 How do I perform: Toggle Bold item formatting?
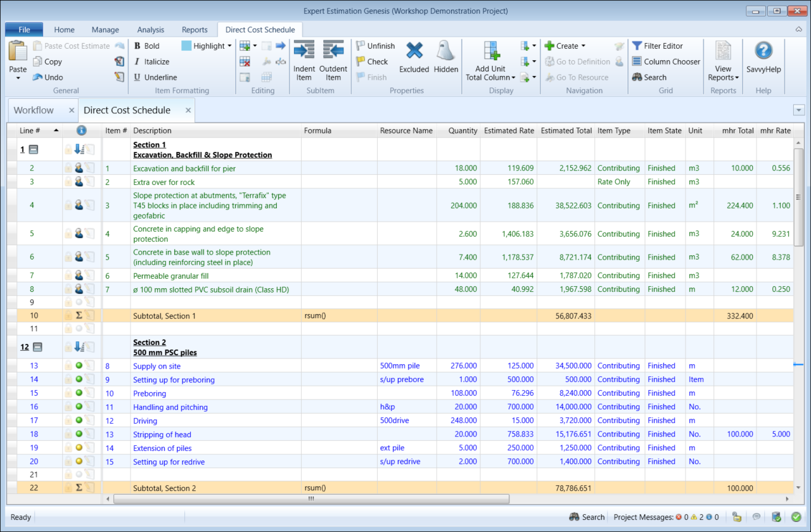(146, 46)
